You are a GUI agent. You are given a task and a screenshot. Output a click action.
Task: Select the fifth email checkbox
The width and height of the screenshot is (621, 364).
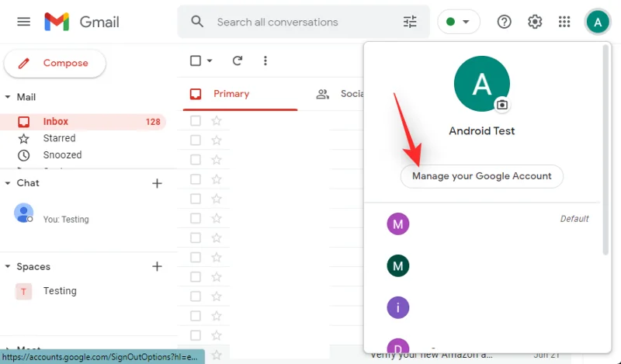(196, 199)
